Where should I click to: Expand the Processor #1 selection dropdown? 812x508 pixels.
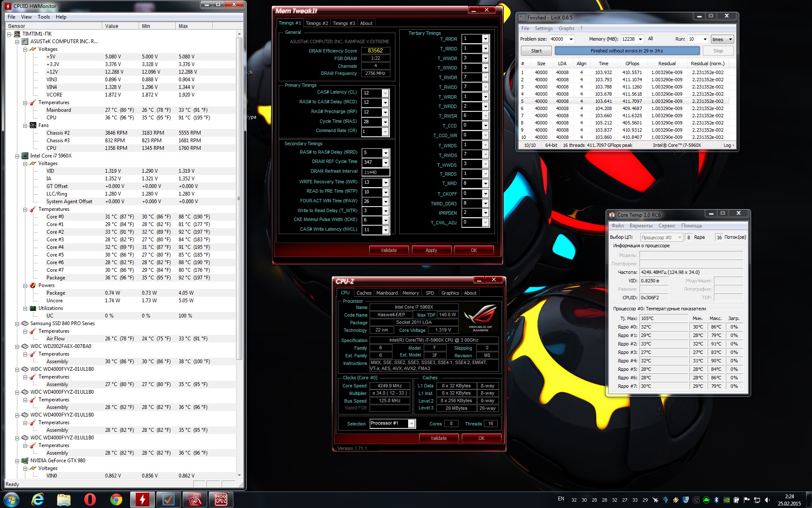411,424
